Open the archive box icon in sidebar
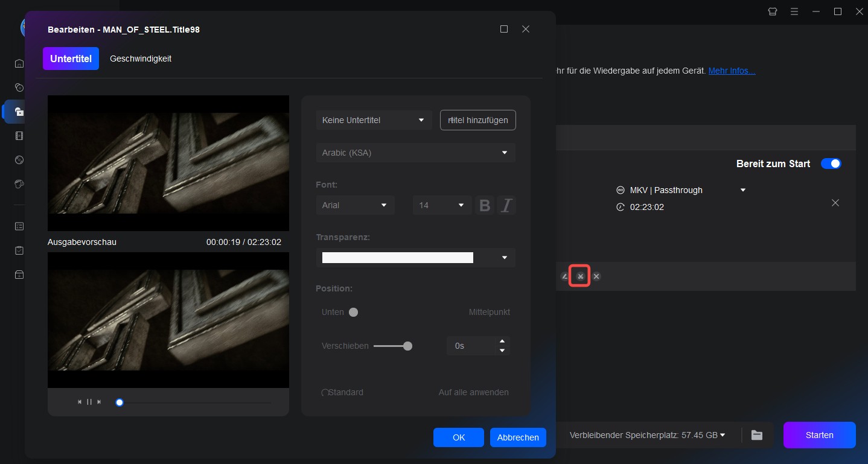868x464 pixels. pyautogui.click(x=19, y=275)
